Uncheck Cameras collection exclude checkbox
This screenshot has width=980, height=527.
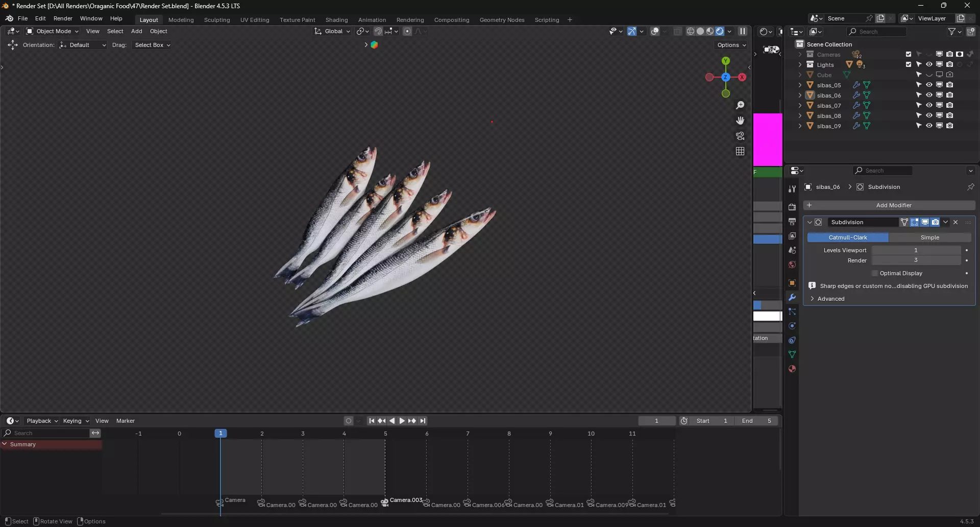coord(909,54)
